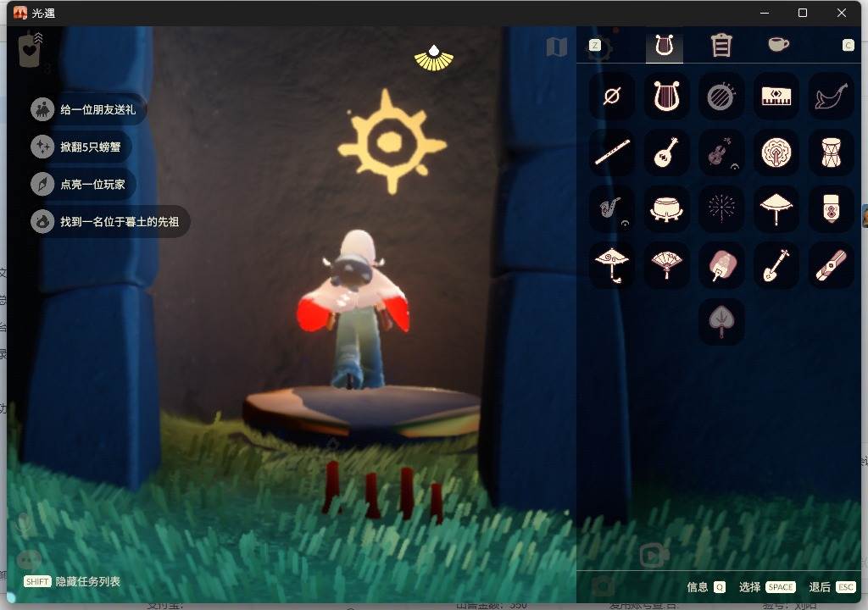
Task: Choose the round gong with tree emblem
Action: click(776, 152)
